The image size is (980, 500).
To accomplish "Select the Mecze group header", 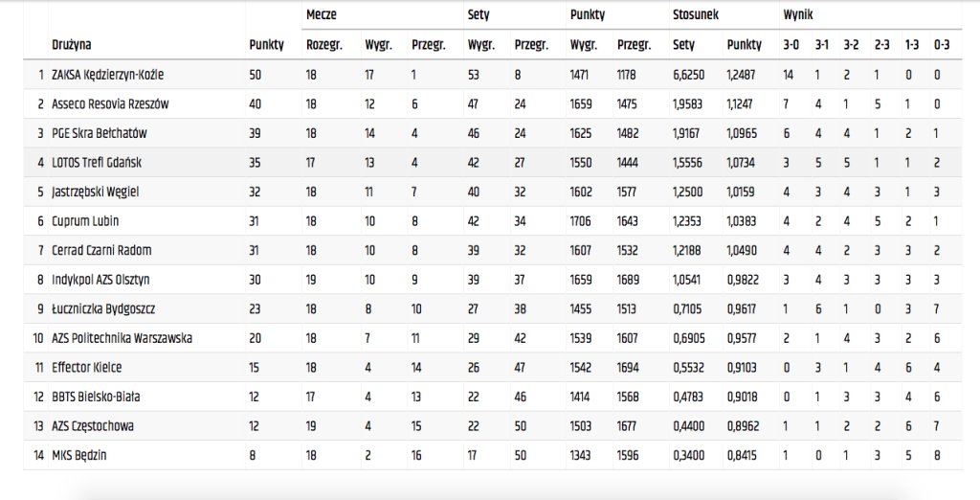I will (x=321, y=15).
